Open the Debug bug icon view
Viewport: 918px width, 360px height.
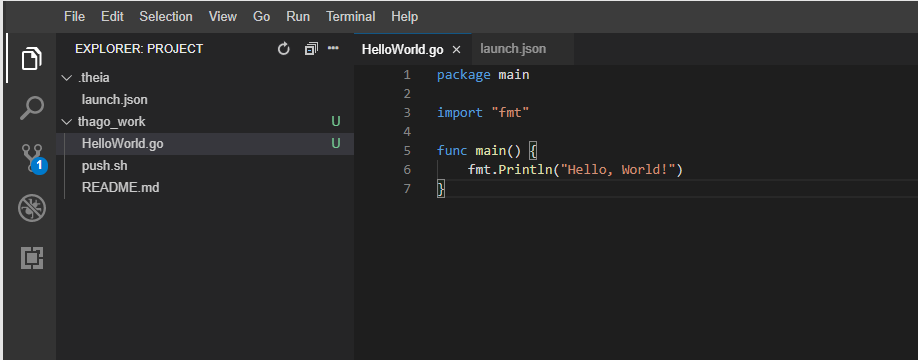point(32,208)
